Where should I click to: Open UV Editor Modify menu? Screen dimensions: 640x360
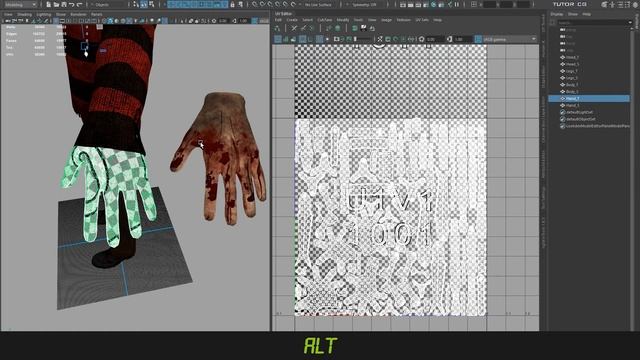pos(343,20)
